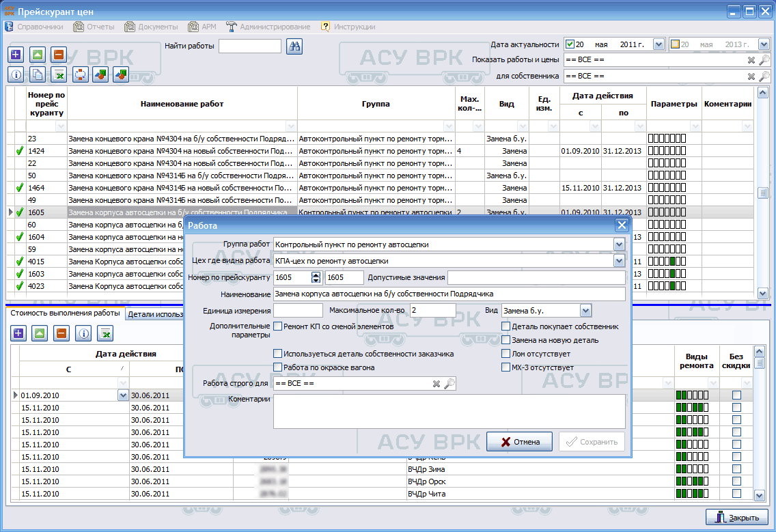Edit selected work using the upper green arrow icon
776x532 pixels.
[38, 55]
